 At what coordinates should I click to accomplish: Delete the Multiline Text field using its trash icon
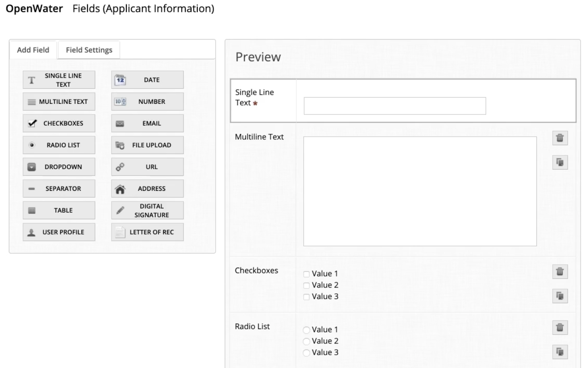pos(560,138)
